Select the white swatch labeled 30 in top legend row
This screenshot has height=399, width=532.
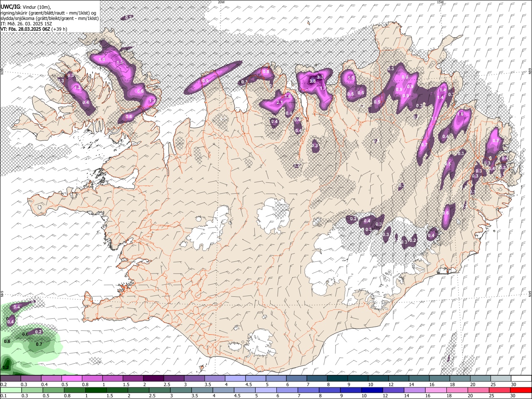coord(521,378)
